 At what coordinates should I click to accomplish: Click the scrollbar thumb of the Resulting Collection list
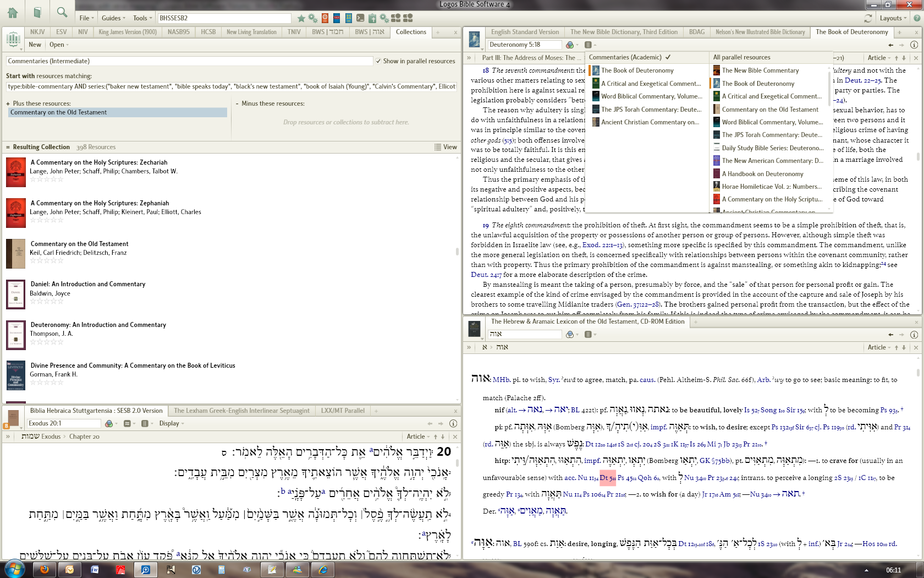pyautogui.click(x=457, y=252)
